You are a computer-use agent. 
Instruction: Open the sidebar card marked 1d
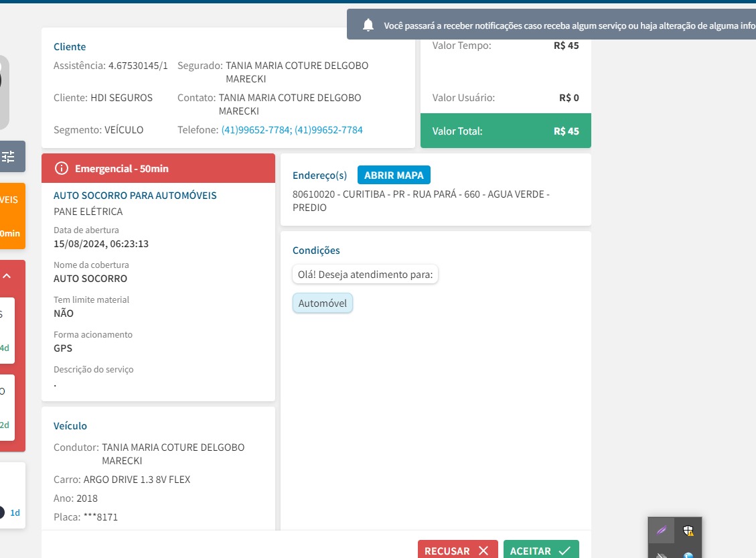click(x=11, y=495)
